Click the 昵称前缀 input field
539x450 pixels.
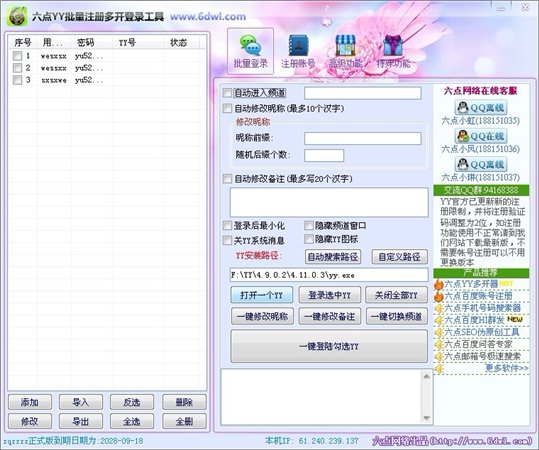click(x=363, y=139)
